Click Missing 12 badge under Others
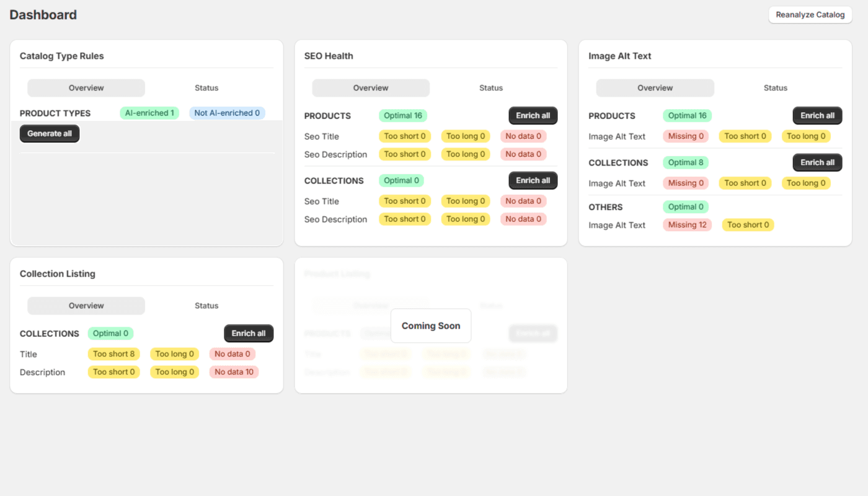This screenshot has width=868, height=496. point(688,225)
